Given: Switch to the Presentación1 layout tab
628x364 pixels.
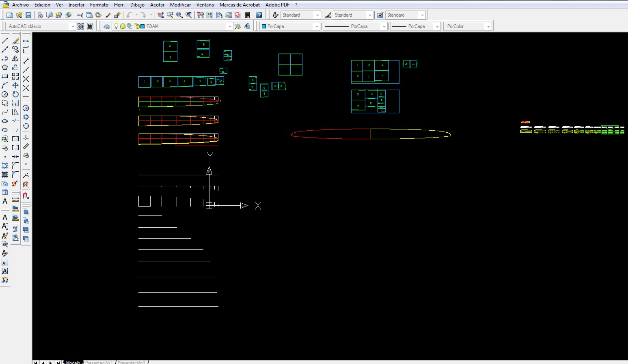Looking at the screenshot, I should click(99, 362).
